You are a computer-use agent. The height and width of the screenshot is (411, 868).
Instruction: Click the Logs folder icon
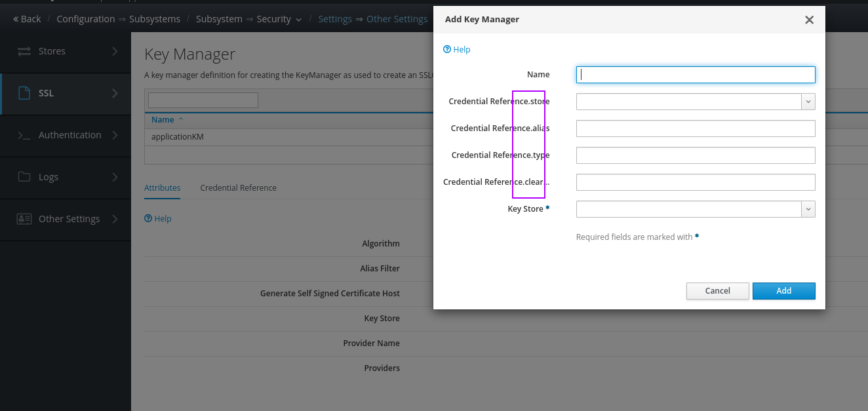[24, 177]
